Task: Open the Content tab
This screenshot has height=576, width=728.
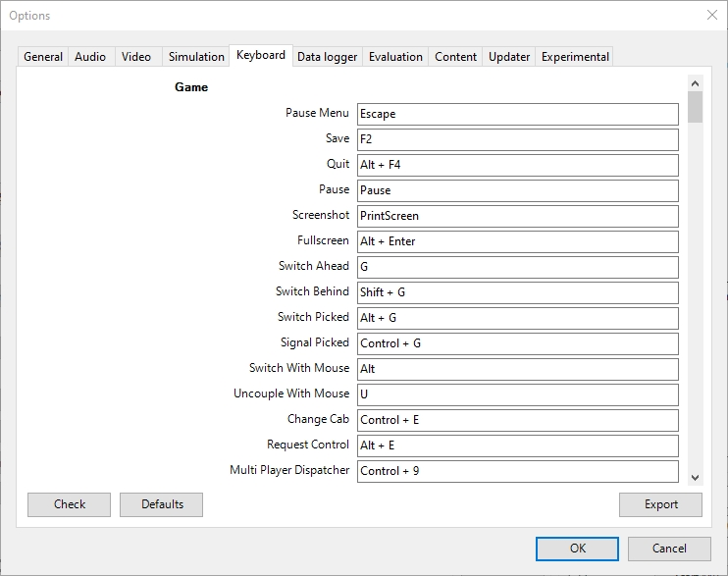Action: click(455, 57)
